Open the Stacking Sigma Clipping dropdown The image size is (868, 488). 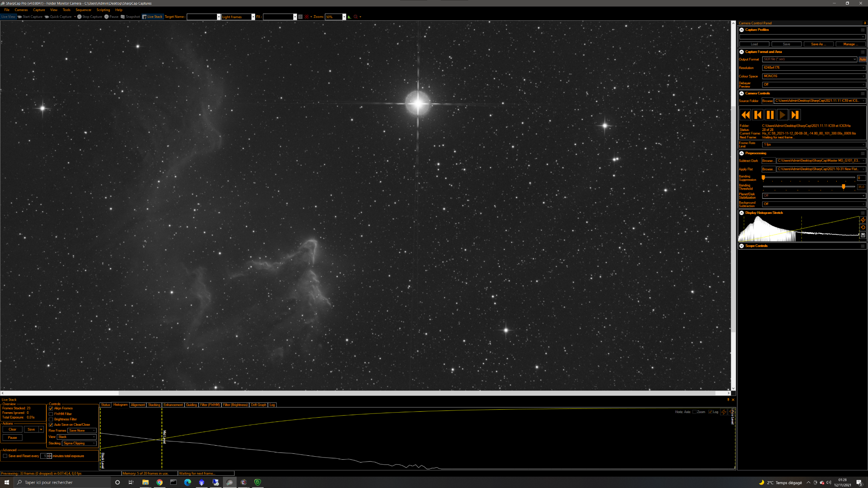click(x=79, y=443)
